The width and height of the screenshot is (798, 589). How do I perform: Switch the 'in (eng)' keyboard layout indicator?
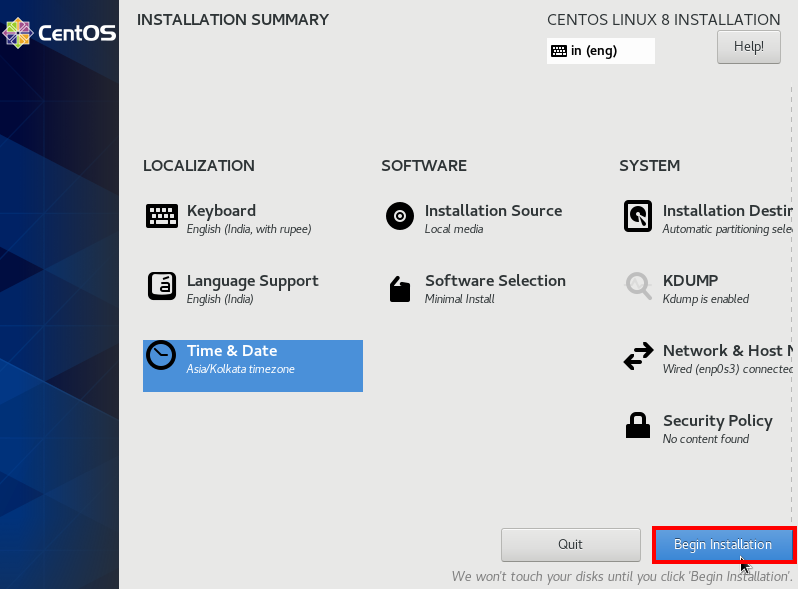click(x=601, y=51)
